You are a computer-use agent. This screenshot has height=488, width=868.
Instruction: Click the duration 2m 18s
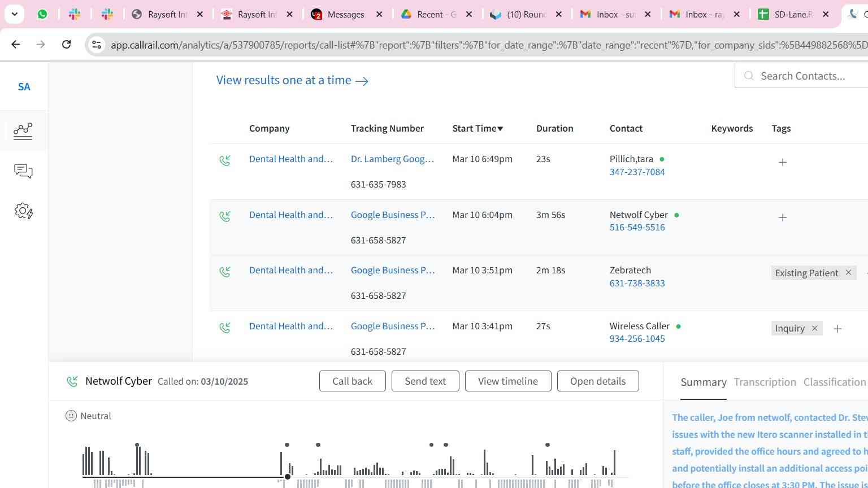551,271
